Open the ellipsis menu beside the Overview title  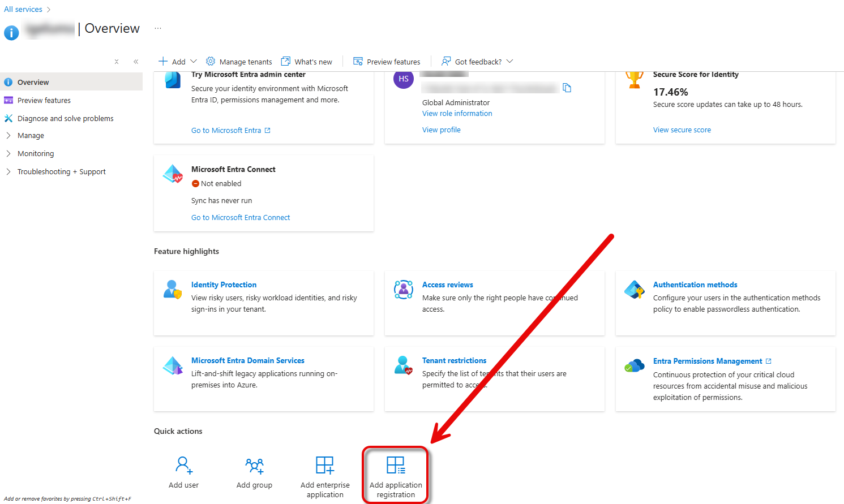158,28
